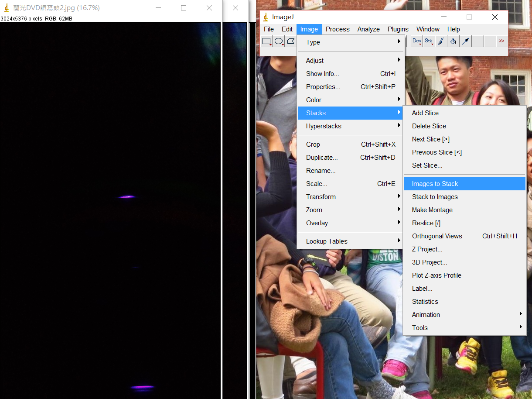Screen dimensions: 532x399
Task: Select the Polygon selection tool
Action: click(291, 41)
